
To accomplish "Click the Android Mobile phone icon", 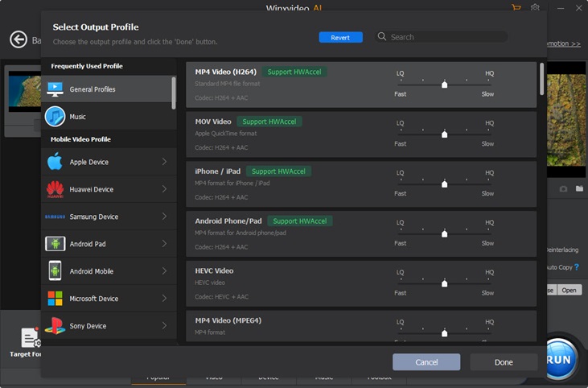I will (56, 271).
